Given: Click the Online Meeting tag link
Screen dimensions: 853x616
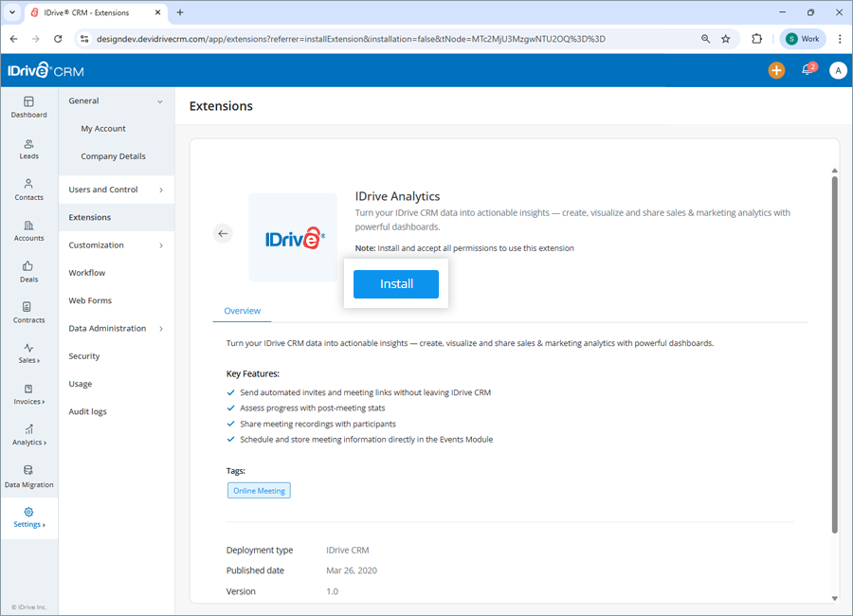Looking at the screenshot, I should coord(259,489).
